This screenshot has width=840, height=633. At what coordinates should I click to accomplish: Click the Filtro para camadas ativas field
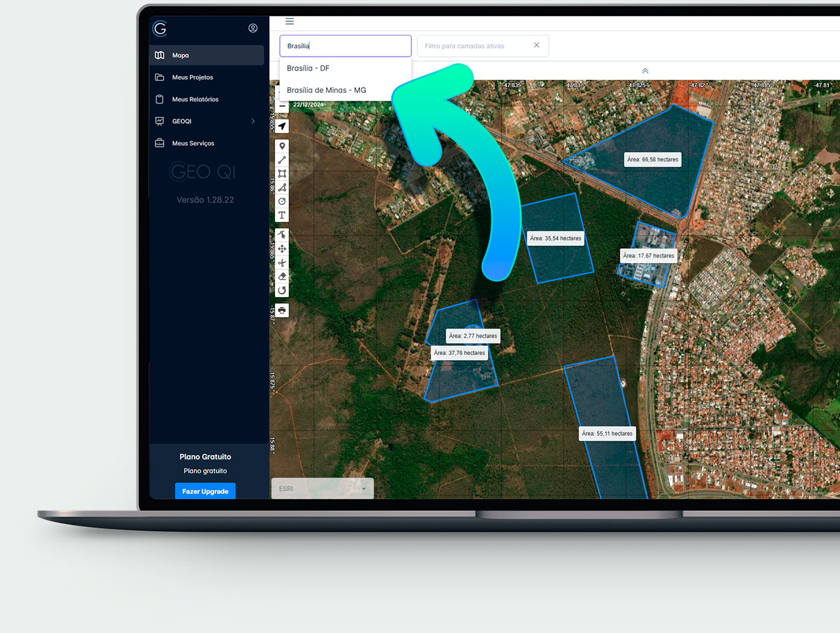[x=482, y=46]
